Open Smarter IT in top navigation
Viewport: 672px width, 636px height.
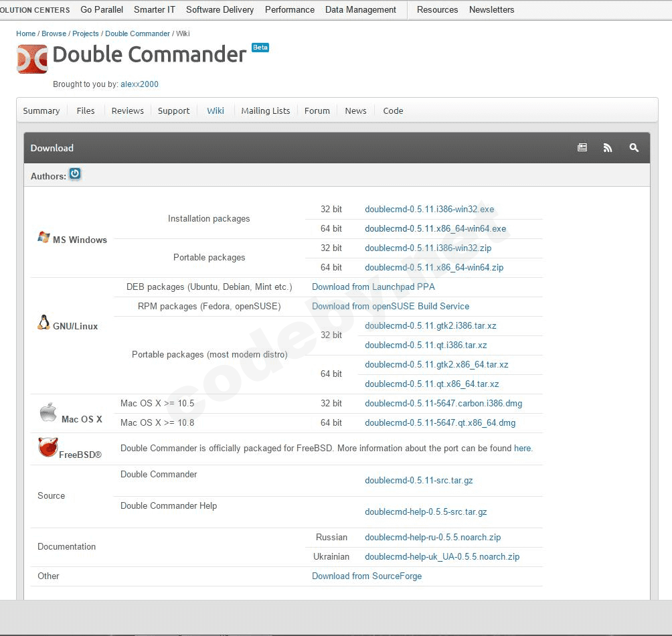(x=155, y=9)
